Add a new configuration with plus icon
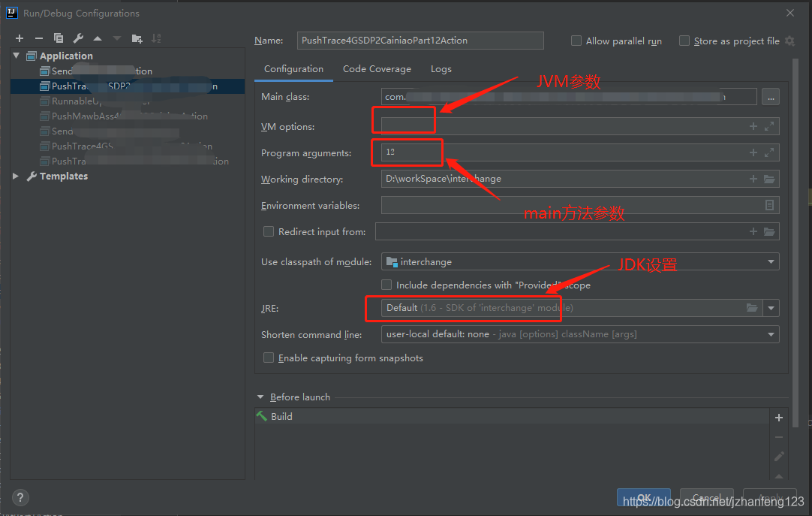The image size is (812, 516). [20, 38]
